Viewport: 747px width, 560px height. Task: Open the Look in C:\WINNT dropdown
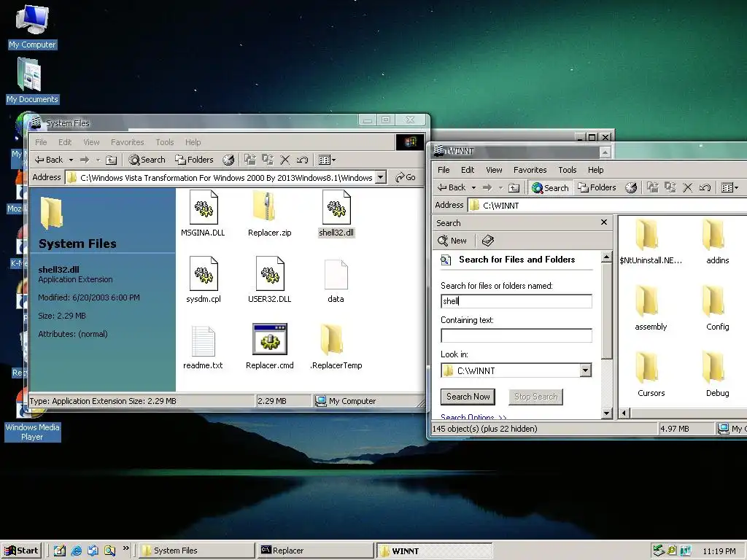[x=586, y=370]
